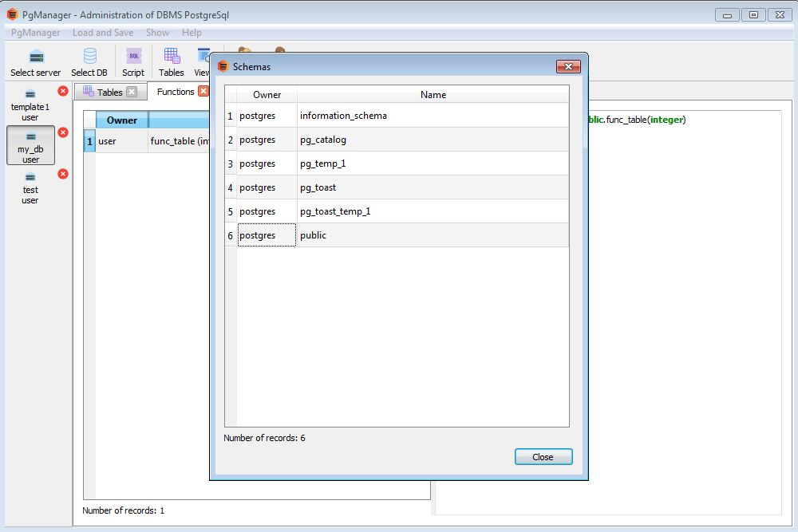
Task: Open the SQL Script tool
Action: [x=133, y=61]
